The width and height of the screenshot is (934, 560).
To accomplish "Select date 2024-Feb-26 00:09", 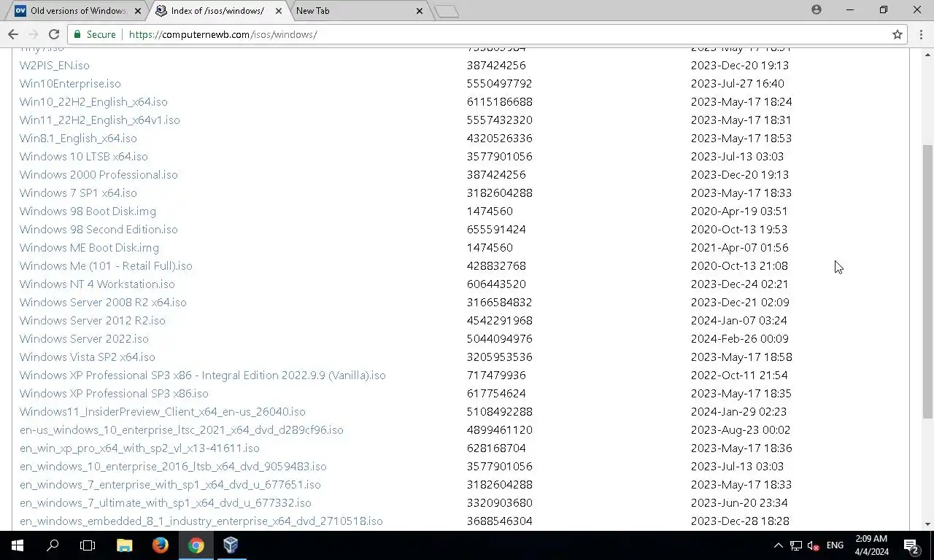I will tap(740, 338).
